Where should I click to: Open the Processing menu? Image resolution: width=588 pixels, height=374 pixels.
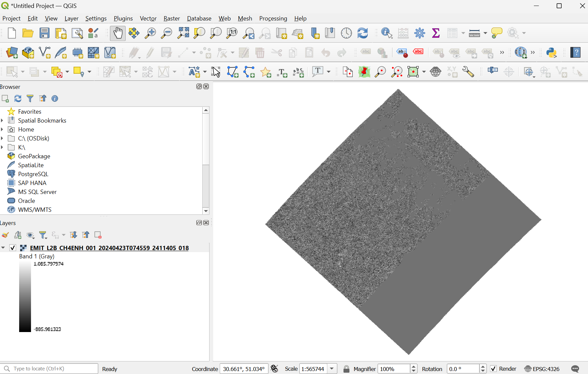pos(273,19)
